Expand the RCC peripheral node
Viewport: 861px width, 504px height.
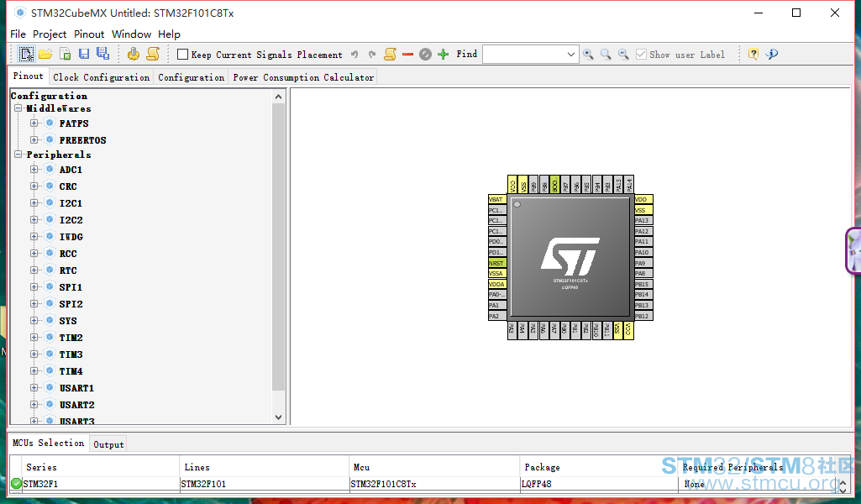[x=34, y=253]
